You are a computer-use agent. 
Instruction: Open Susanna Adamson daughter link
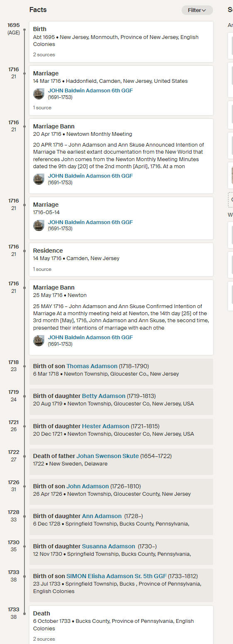[x=109, y=546]
